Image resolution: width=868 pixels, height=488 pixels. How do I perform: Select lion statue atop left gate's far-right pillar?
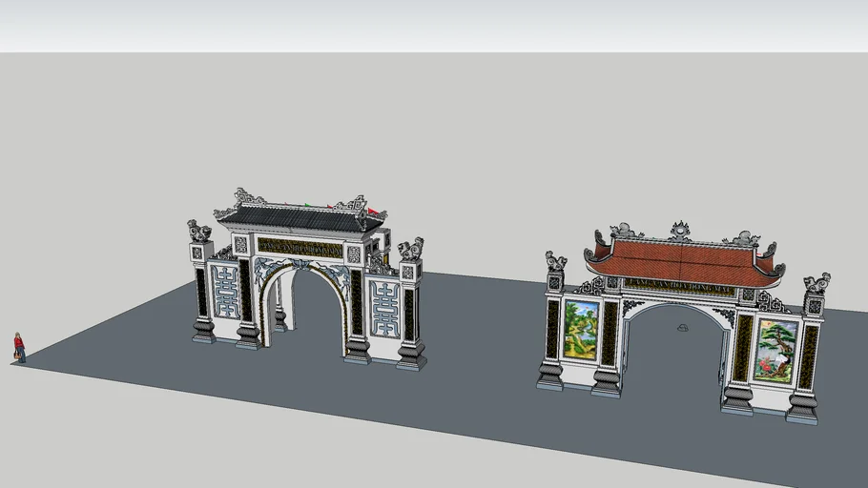(x=411, y=251)
